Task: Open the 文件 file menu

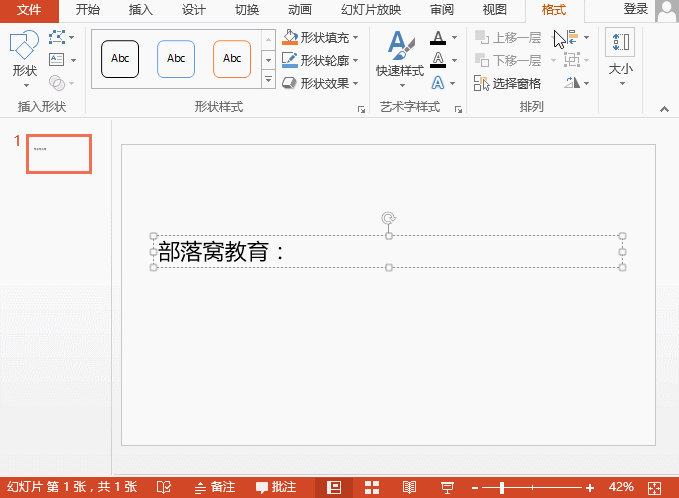Action: 30,10
